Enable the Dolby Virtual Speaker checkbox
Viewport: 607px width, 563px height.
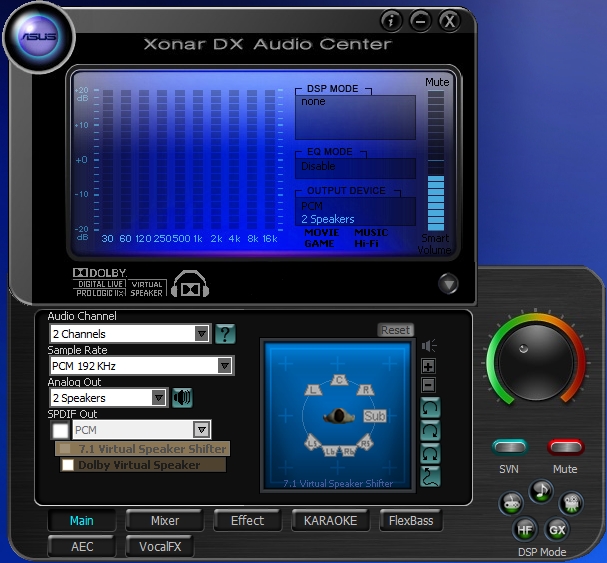coord(68,465)
